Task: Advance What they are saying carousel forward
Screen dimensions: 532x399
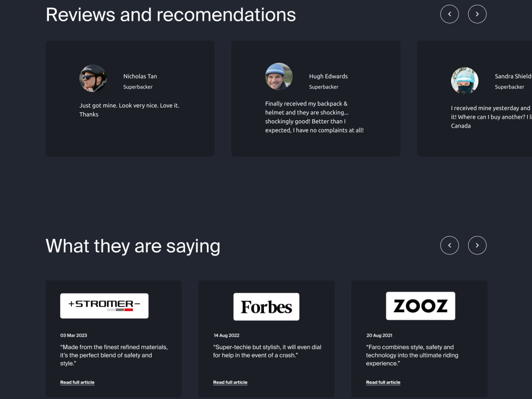Action: pos(477,245)
